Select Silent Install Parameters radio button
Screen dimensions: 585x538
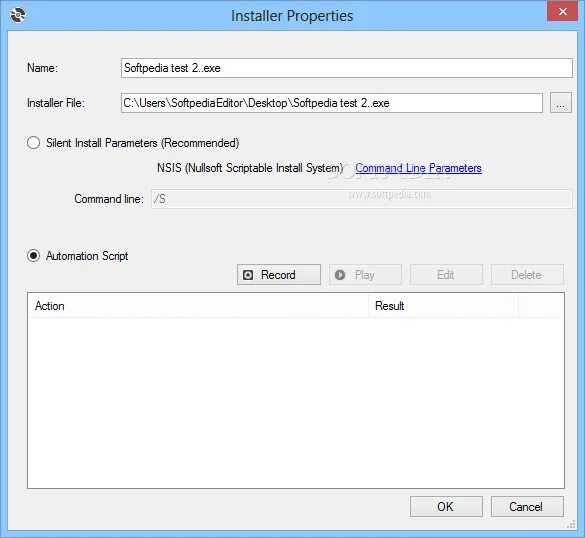tap(34, 143)
